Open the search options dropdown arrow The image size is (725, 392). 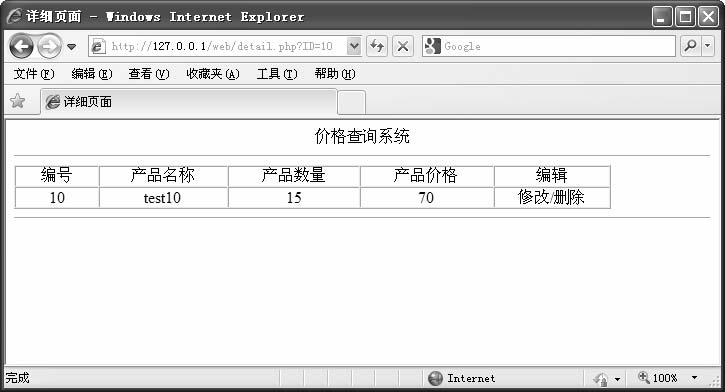point(708,46)
